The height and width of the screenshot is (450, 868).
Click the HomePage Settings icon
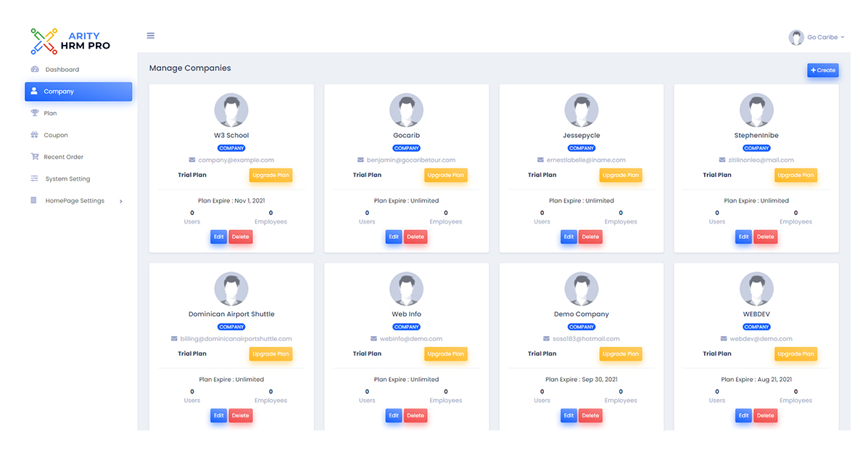tap(35, 200)
